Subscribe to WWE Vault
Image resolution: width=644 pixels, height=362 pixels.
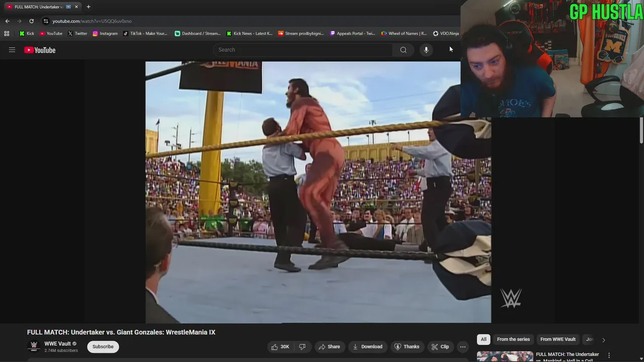pos(103,346)
